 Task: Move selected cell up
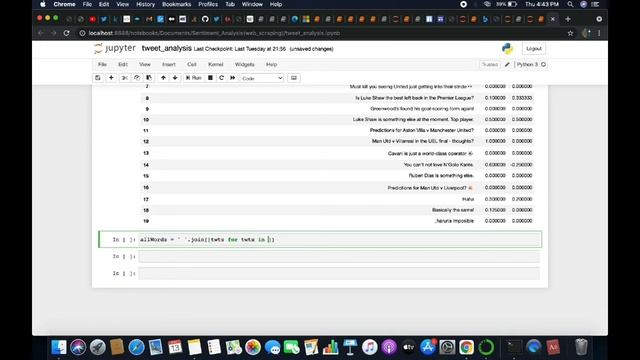tap(163, 78)
